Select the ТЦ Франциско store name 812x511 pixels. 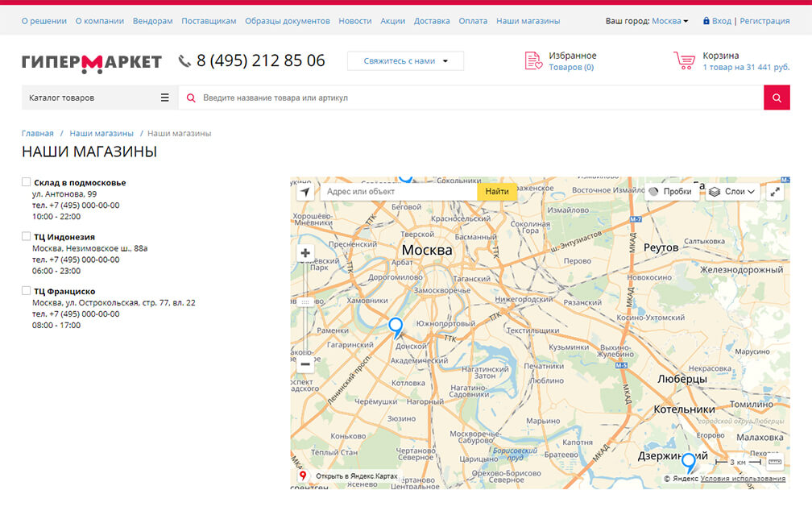[64, 291]
